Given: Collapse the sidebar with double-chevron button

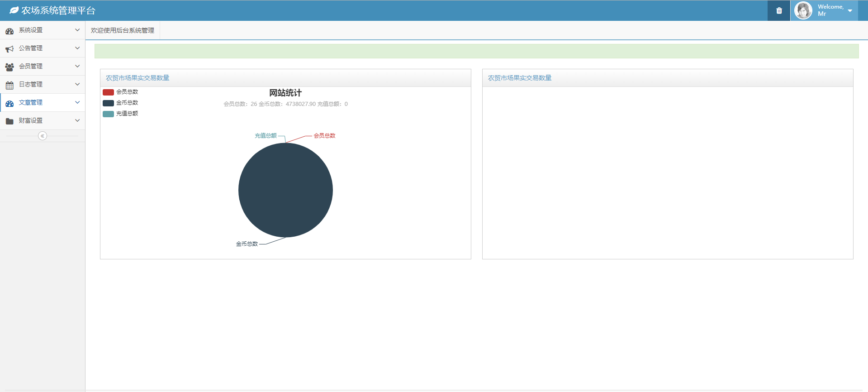Looking at the screenshot, I should point(43,136).
